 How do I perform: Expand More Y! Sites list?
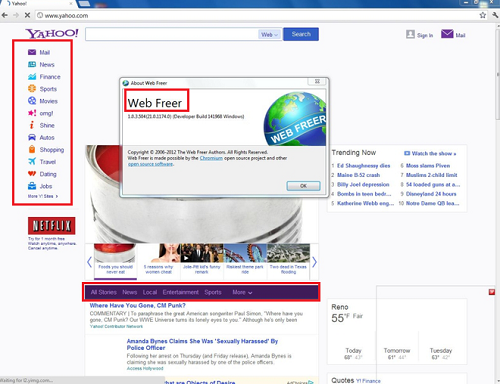click(x=43, y=196)
